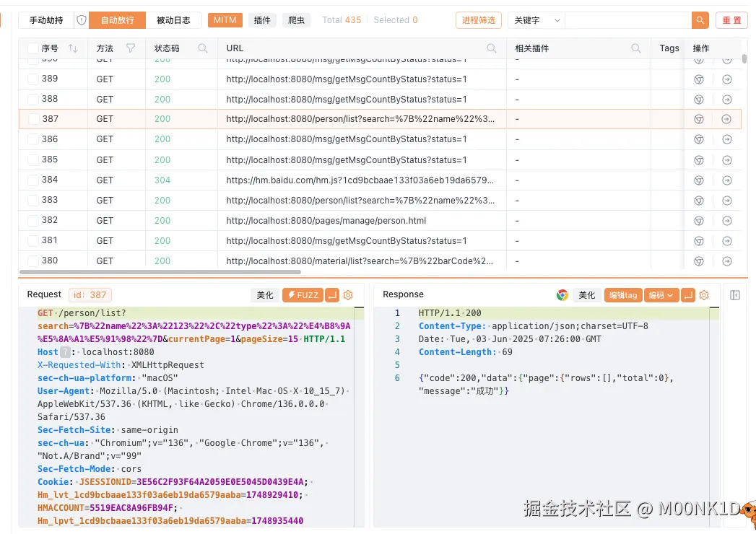Select row 382 URL pages/manage/person.html
The width and height of the screenshot is (756, 534).
click(x=326, y=221)
